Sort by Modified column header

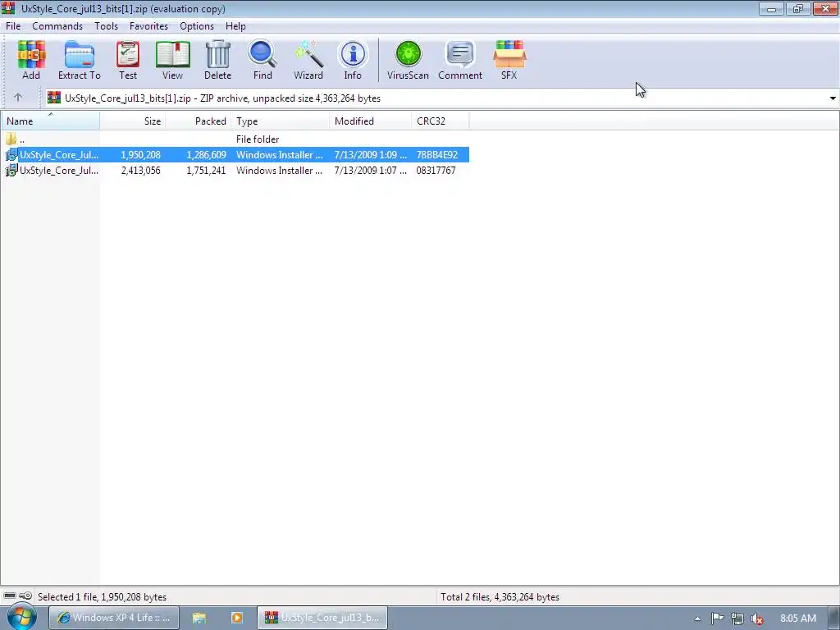pyautogui.click(x=371, y=121)
